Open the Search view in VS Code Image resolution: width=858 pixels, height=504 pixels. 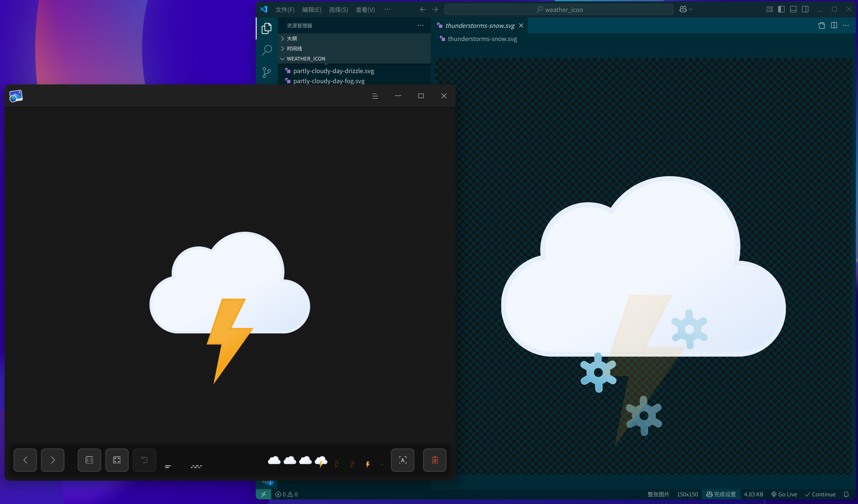coord(267,50)
